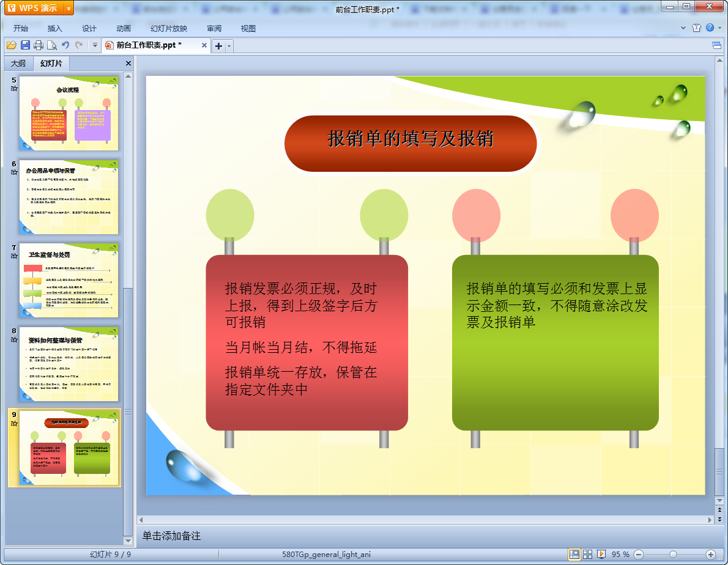Click the zoom slider handle
The image size is (728, 565).
coord(673,555)
